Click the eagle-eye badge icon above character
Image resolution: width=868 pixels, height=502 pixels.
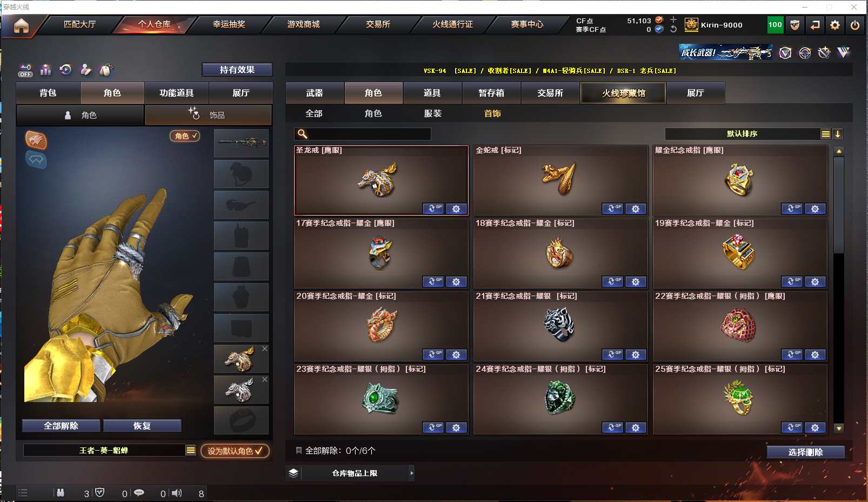point(36,140)
